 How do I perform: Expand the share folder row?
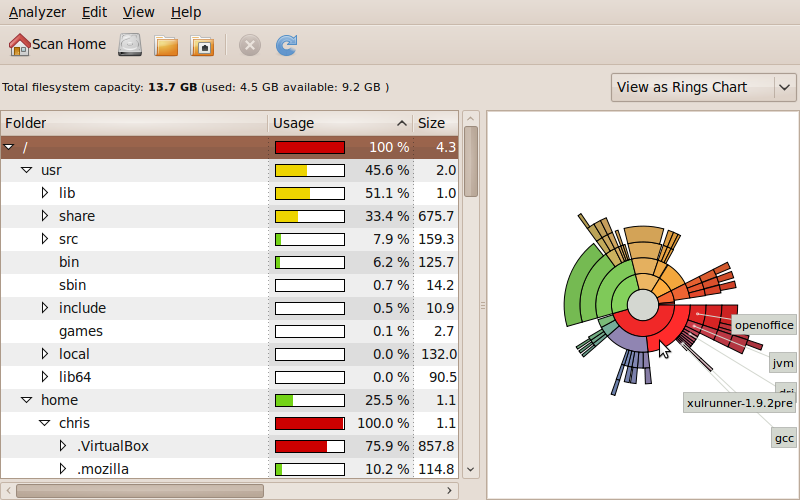[x=45, y=216]
